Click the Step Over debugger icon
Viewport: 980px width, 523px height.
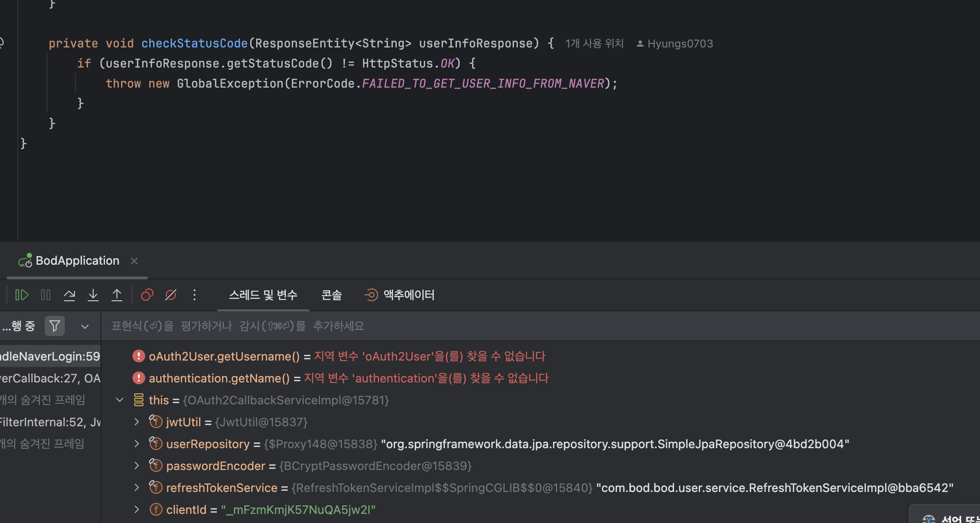pos(69,295)
